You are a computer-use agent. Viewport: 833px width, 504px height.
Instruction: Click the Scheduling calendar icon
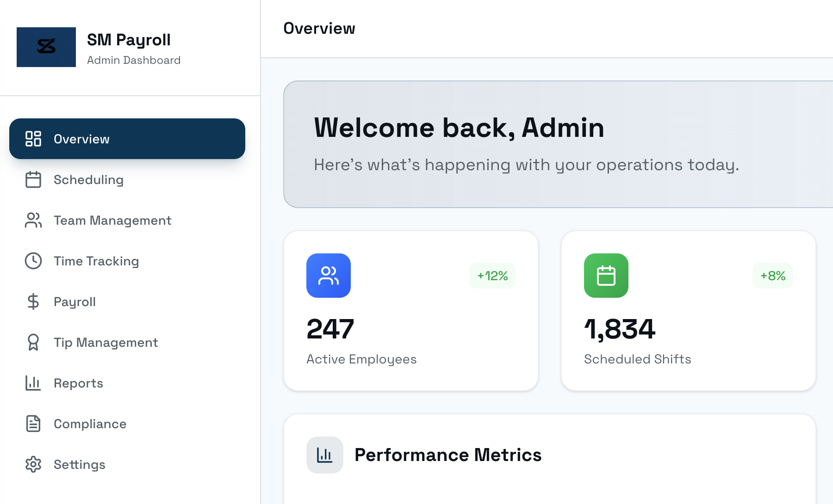(x=33, y=180)
